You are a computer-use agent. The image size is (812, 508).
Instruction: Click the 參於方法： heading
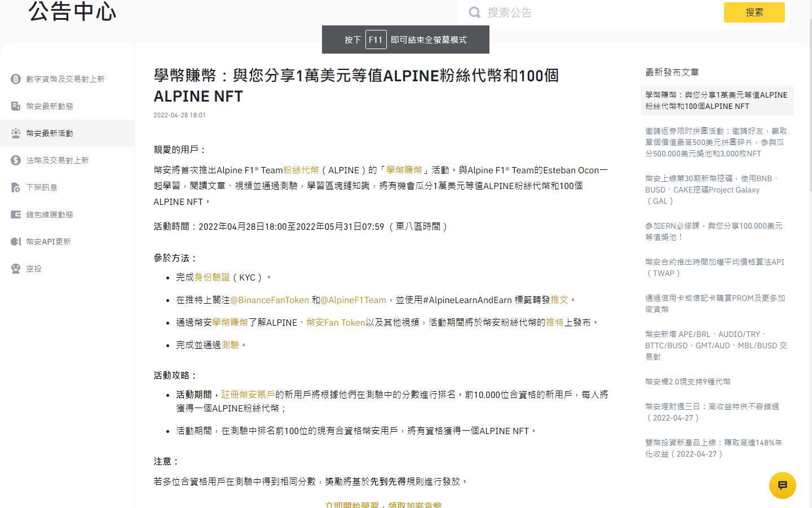[176, 258]
